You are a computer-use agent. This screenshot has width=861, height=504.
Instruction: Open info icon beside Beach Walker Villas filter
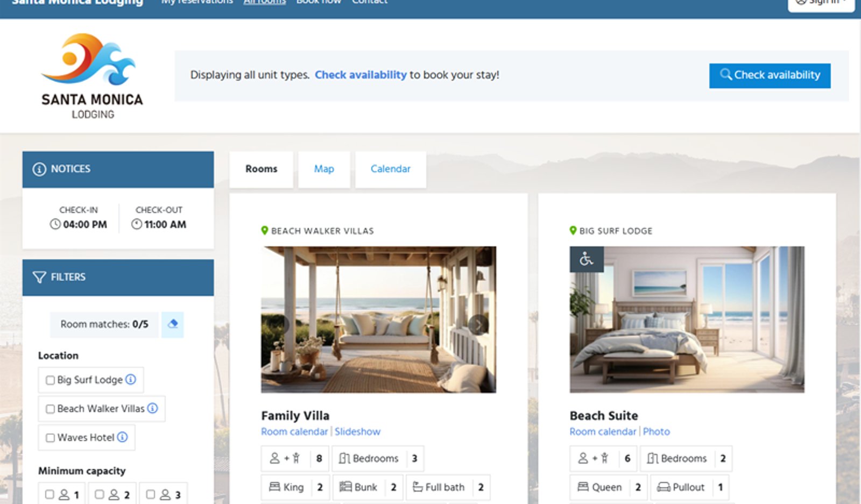point(153,408)
